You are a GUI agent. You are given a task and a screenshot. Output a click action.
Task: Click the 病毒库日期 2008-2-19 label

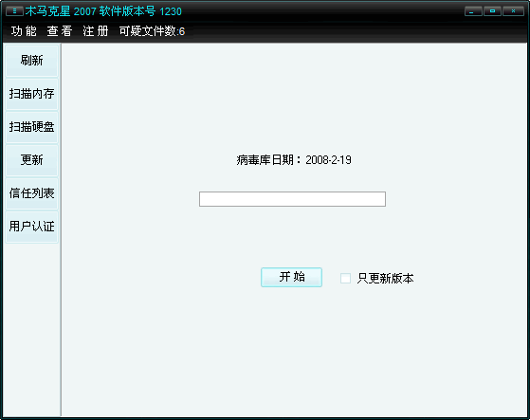point(294,160)
